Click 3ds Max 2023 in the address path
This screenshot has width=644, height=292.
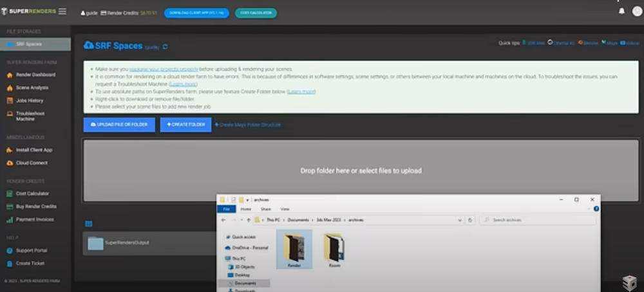click(x=328, y=220)
